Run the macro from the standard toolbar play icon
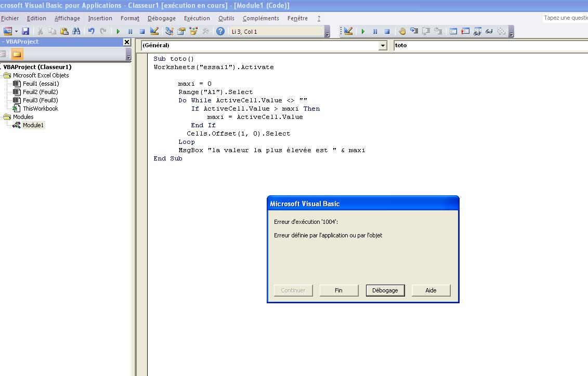The image size is (588, 376). [118, 32]
